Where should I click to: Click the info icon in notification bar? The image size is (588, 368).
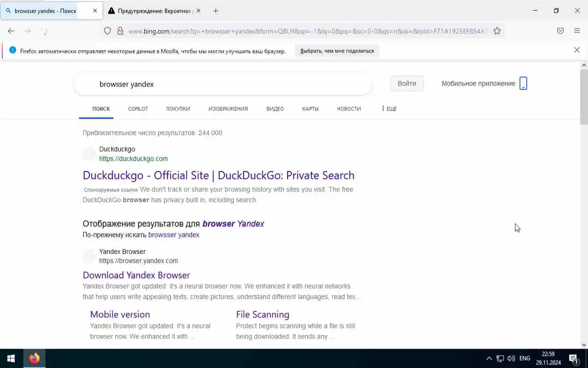(12, 50)
